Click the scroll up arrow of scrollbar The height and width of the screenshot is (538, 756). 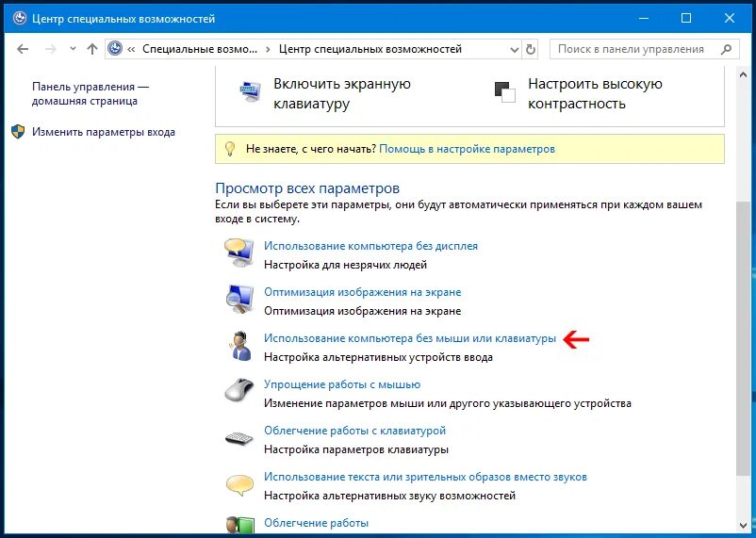[743, 74]
